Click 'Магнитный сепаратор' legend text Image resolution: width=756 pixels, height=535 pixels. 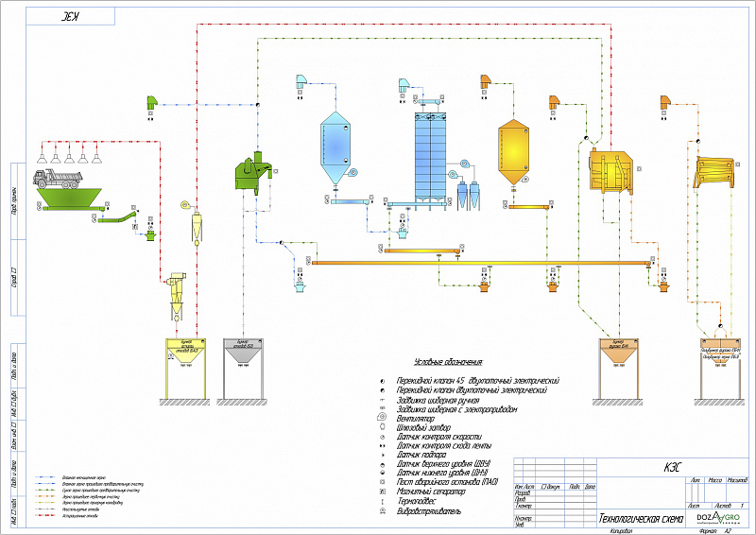pos(431,492)
